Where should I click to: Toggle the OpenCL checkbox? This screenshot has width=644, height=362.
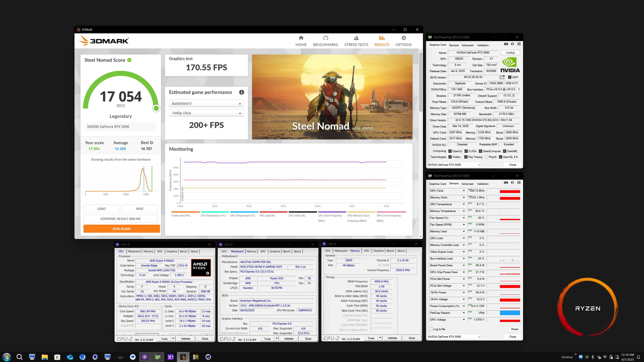click(x=450, y=151)
